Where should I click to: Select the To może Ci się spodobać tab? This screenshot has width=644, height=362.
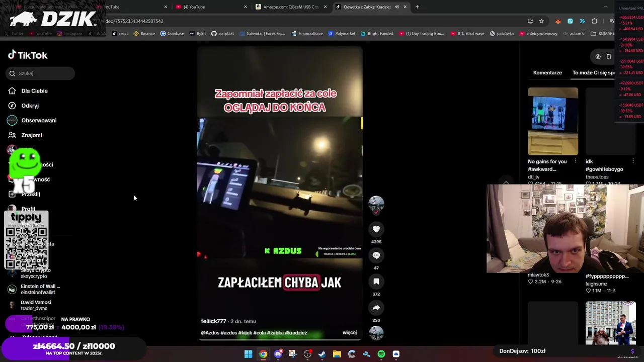click(x=593, y=72)
